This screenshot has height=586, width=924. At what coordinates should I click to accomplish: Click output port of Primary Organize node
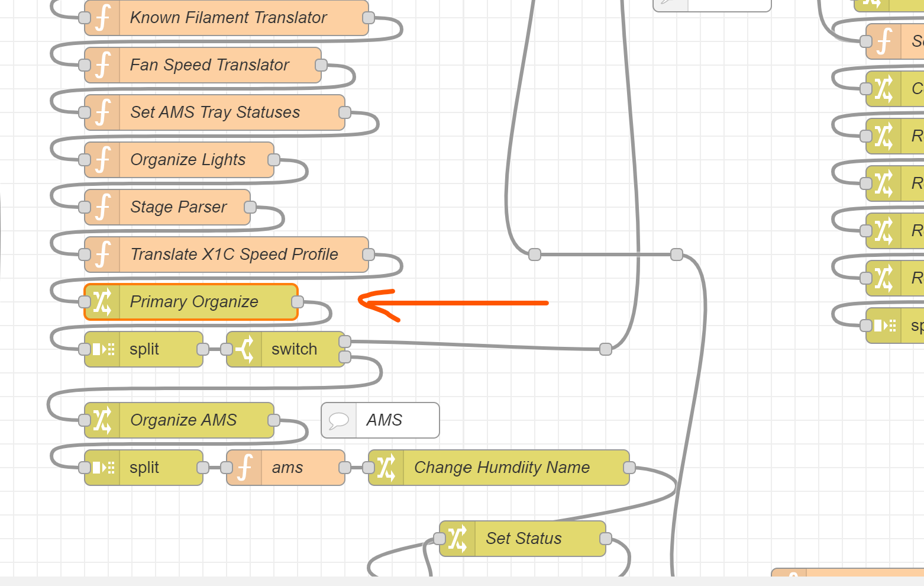tap(298, 302)
